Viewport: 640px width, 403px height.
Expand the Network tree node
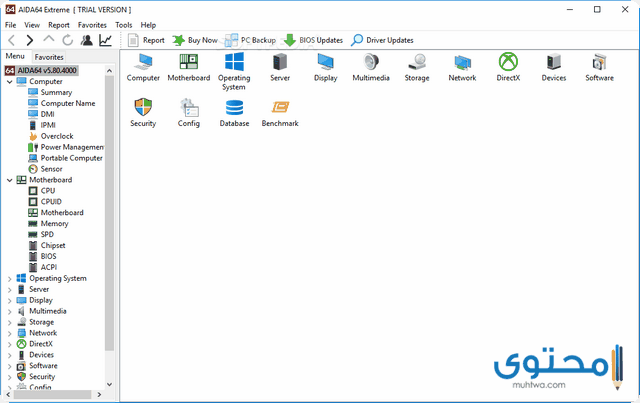pyautogui.click(x=9, y=333)
